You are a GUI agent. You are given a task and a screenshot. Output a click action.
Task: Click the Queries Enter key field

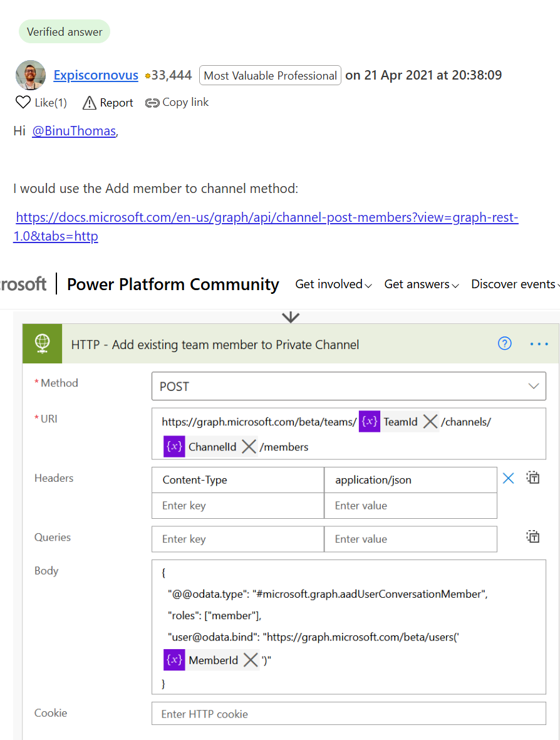238,539
